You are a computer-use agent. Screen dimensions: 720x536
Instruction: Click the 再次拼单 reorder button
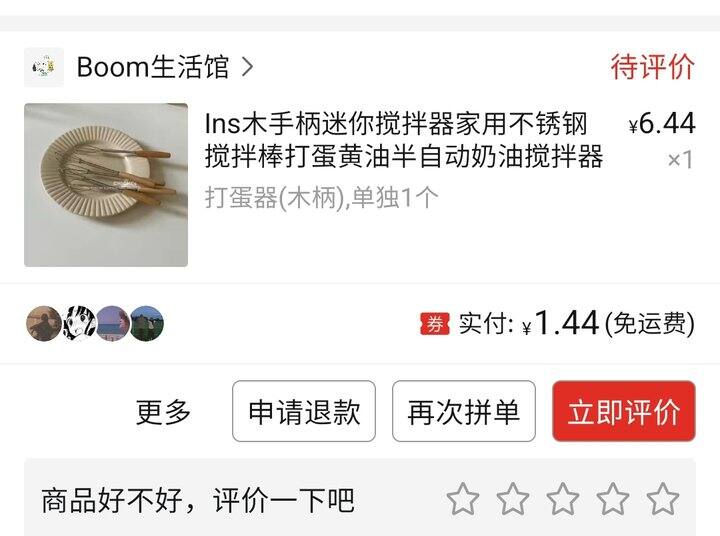(x=464, y=411)
